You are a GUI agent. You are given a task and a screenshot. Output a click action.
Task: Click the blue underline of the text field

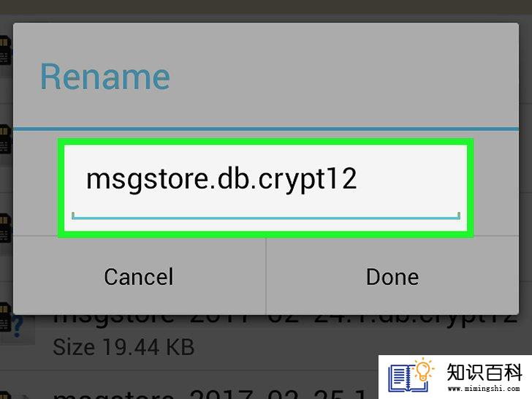[x=266, y=218]
